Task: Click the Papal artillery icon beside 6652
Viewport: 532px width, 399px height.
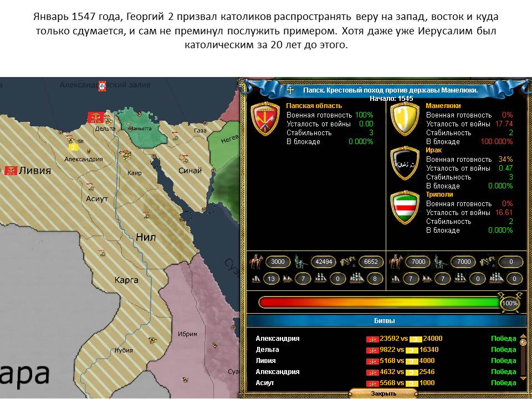Action: pyautogui.click(x=348, y=262)
